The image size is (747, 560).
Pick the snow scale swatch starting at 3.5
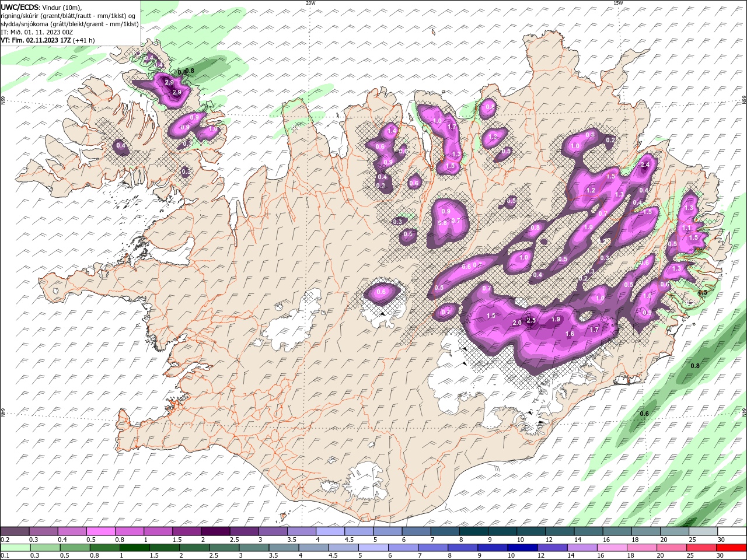301,531
